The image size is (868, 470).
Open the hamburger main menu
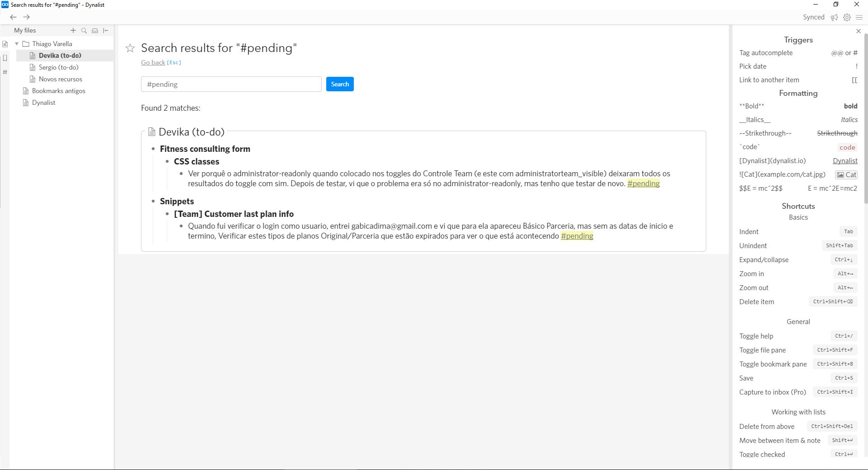click(x=859, y=17)
